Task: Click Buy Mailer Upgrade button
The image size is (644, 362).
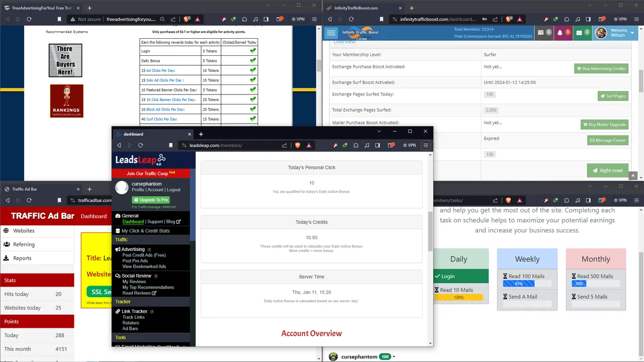Action: point(604,125)
